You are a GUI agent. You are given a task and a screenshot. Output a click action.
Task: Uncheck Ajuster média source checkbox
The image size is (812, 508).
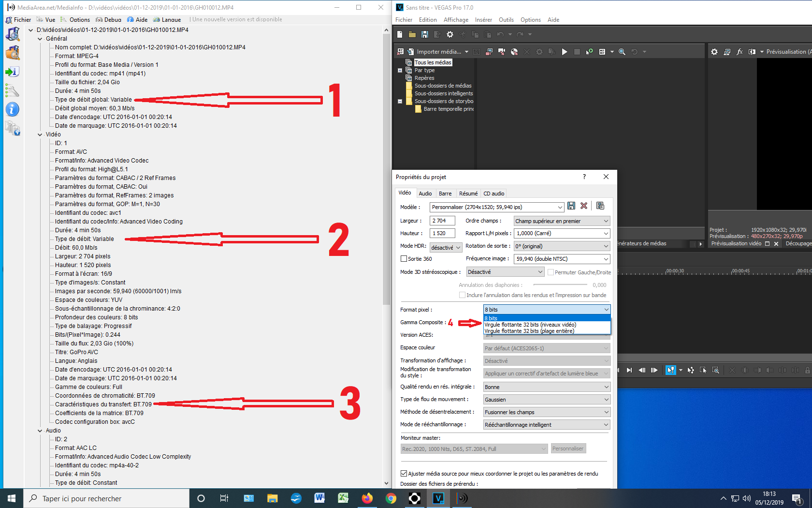coord(404,474)
